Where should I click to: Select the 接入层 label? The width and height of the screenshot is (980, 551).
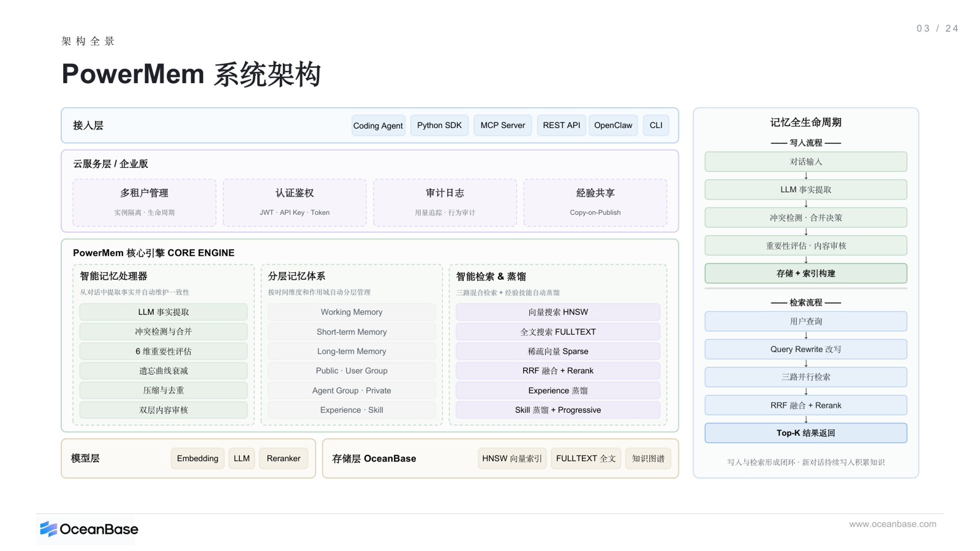[88, 126]
